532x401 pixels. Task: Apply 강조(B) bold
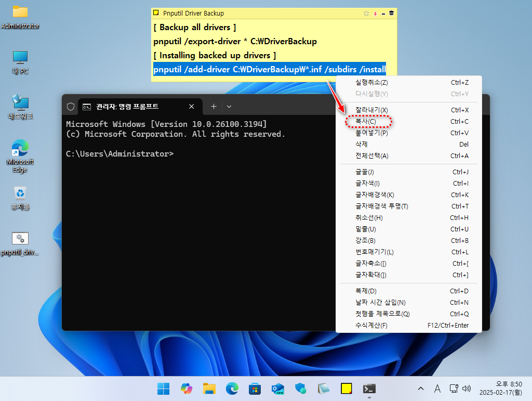coord(408,241)
